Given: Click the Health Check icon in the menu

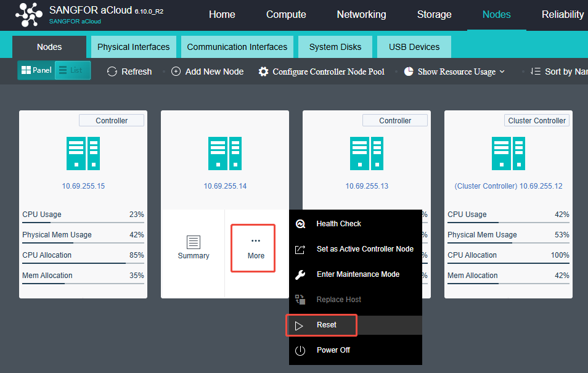Looking at the screenshot, I should [x=300, y=224].
